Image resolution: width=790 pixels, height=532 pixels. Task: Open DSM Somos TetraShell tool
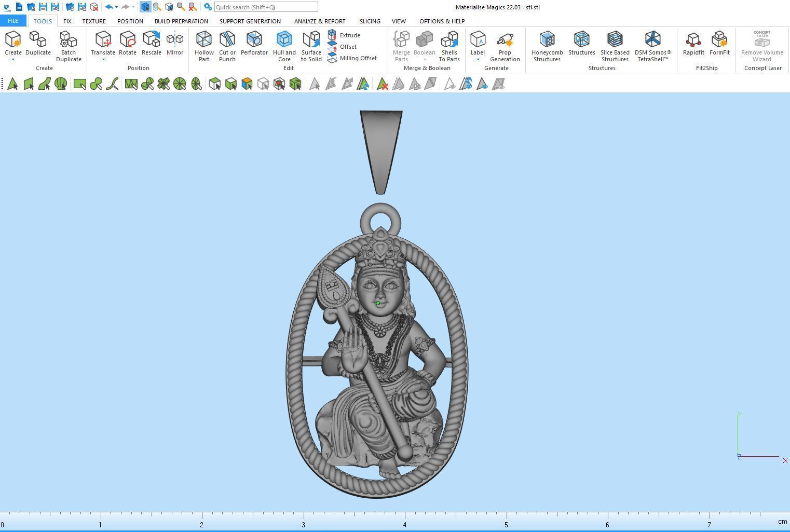click(653, 46)
